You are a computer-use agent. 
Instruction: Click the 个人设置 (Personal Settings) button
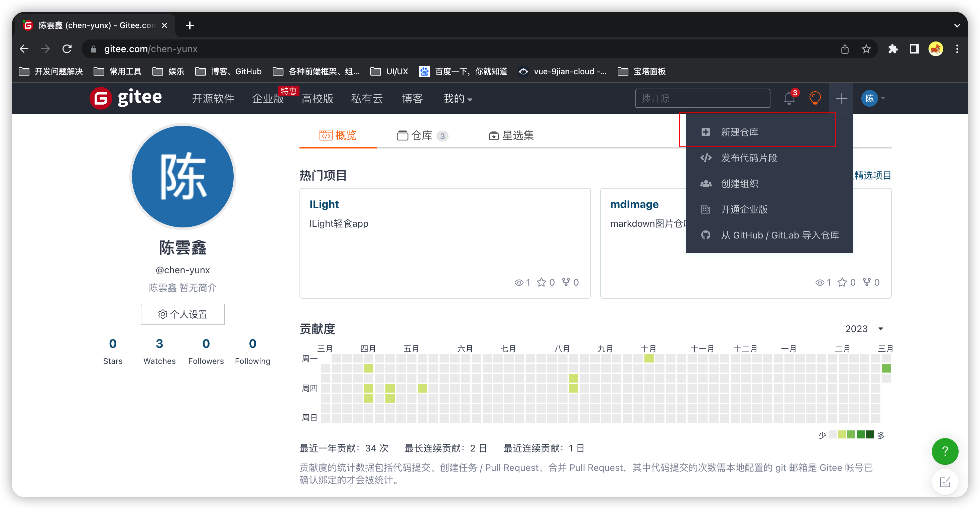click(x=183, y=314)
